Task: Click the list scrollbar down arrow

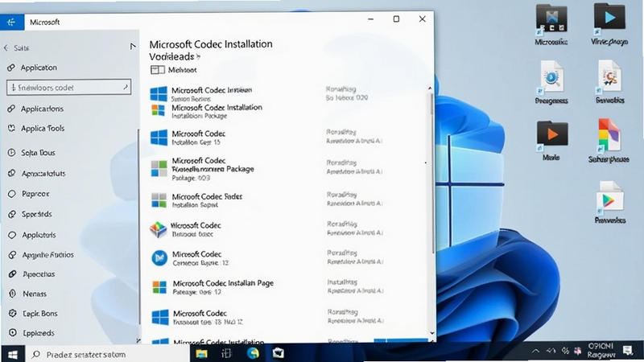Action: (432, 333)
